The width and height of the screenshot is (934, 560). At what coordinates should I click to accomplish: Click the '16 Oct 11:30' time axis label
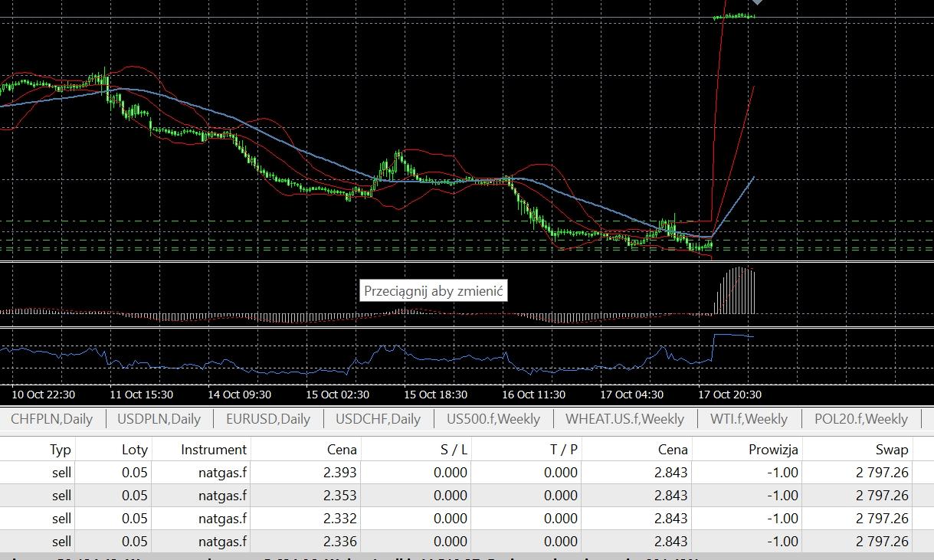(534, 395)
